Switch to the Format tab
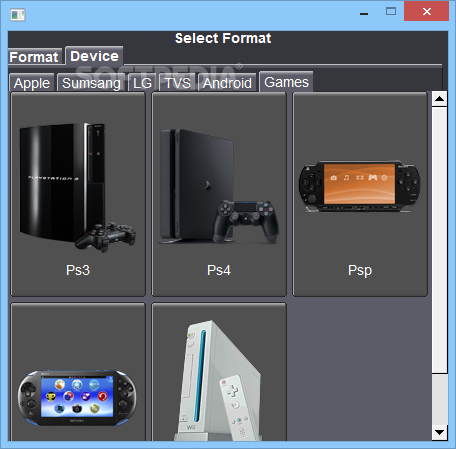 click(x=34, y=57)
